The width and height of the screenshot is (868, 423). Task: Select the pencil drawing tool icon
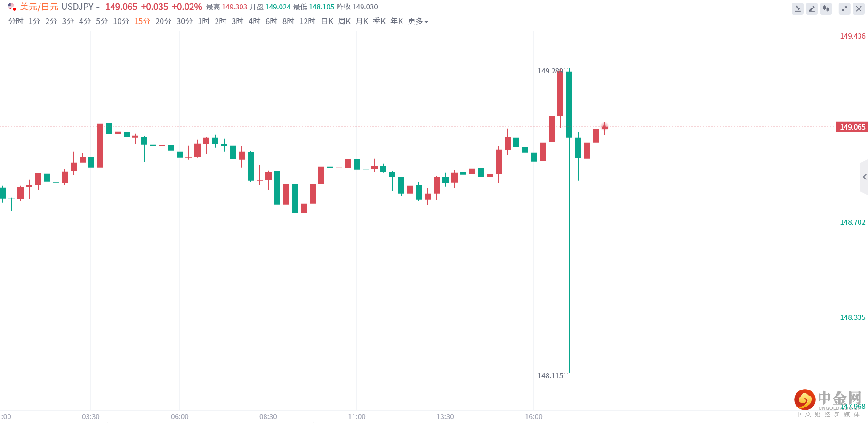[x=812, y=9]
